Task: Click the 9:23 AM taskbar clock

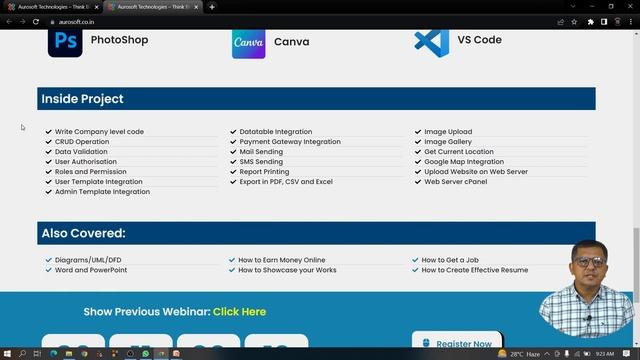Action: pyautogui.click(x=605, y=354)
